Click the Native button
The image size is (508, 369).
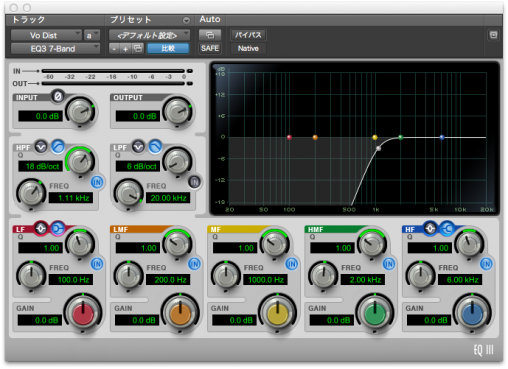248,48
